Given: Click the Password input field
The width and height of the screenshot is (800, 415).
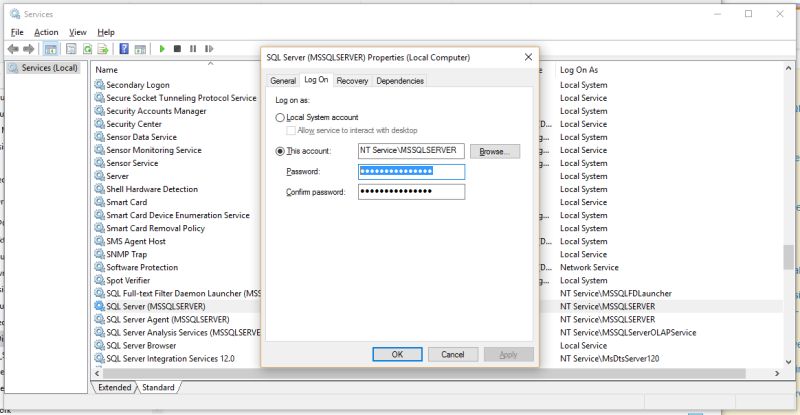Looking at the screenshot, I should 411,172.
